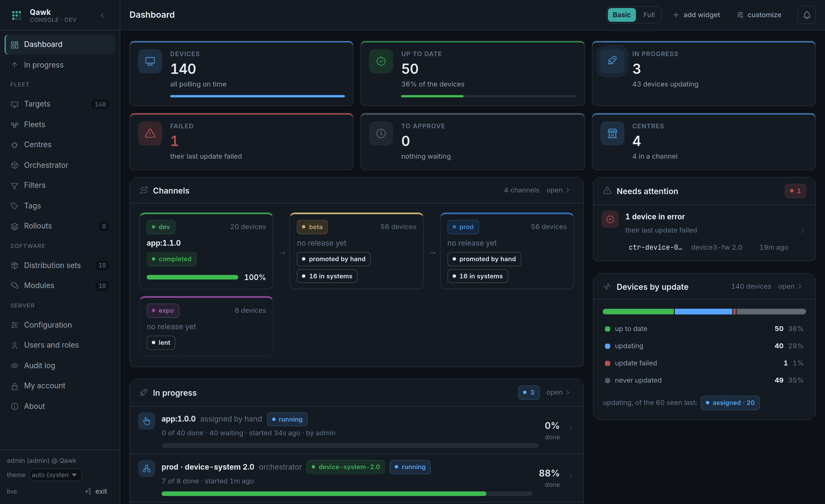Viewport: 825px width, 504px height.
Task: Open Users and roles in sidebar
Action: 60,345
